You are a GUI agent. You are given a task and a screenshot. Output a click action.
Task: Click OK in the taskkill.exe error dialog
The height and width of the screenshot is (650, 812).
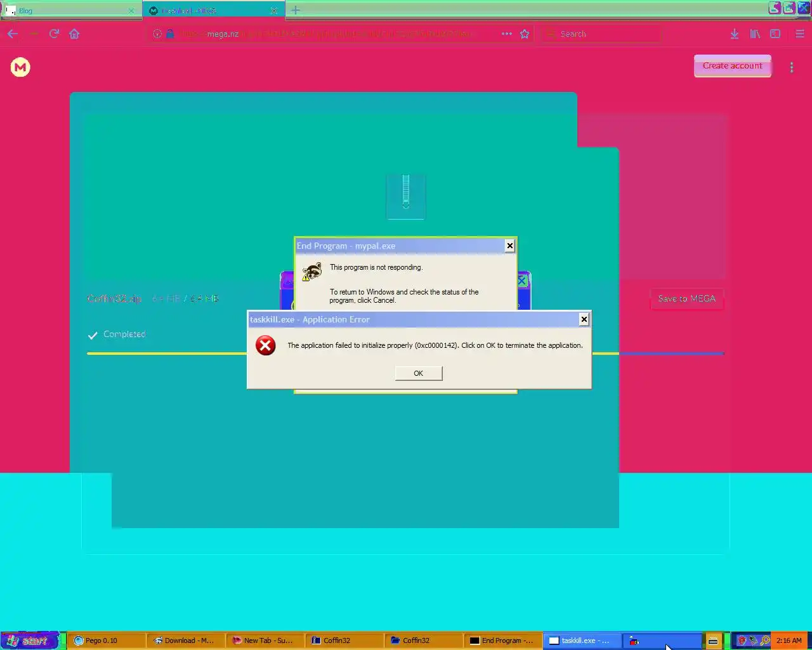pos(418,373)
